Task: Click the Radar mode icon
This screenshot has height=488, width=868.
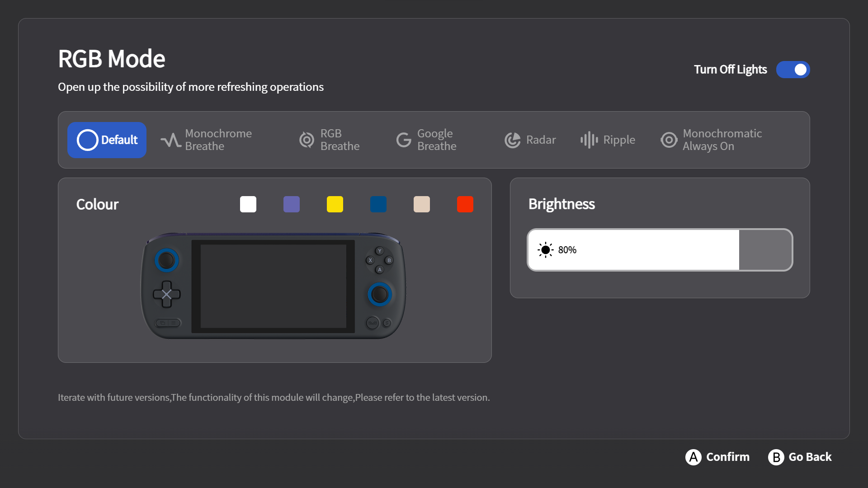Action: pos(512,140)
